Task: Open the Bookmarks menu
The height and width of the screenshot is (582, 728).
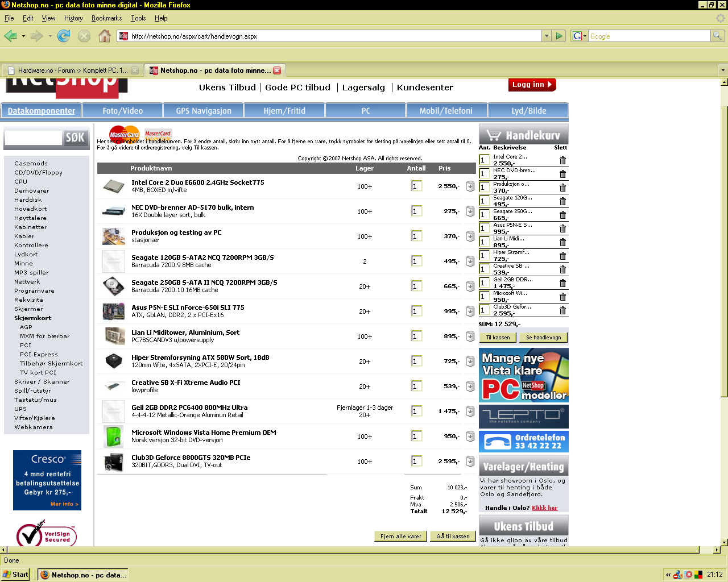Action: (x=107, y=18)
